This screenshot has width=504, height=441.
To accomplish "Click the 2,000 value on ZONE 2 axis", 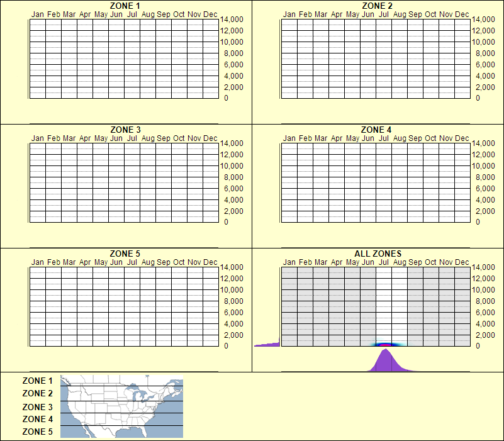I will pos(485,87).
